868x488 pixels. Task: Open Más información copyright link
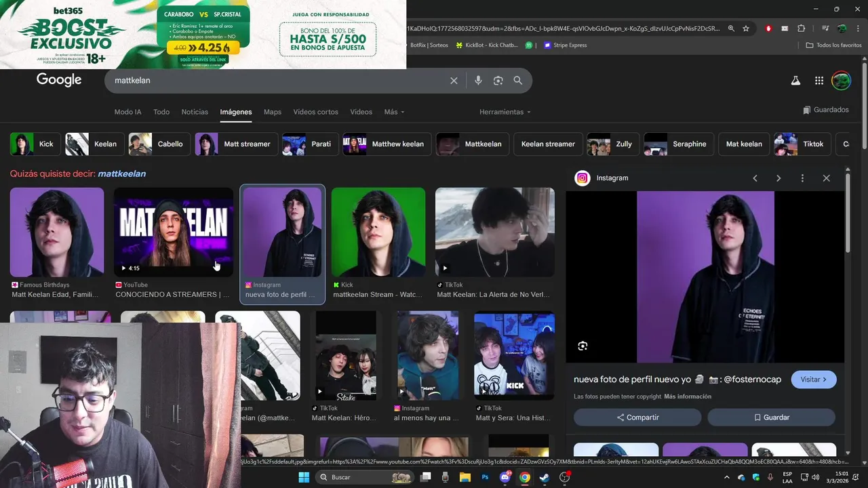tap(688, 396)
